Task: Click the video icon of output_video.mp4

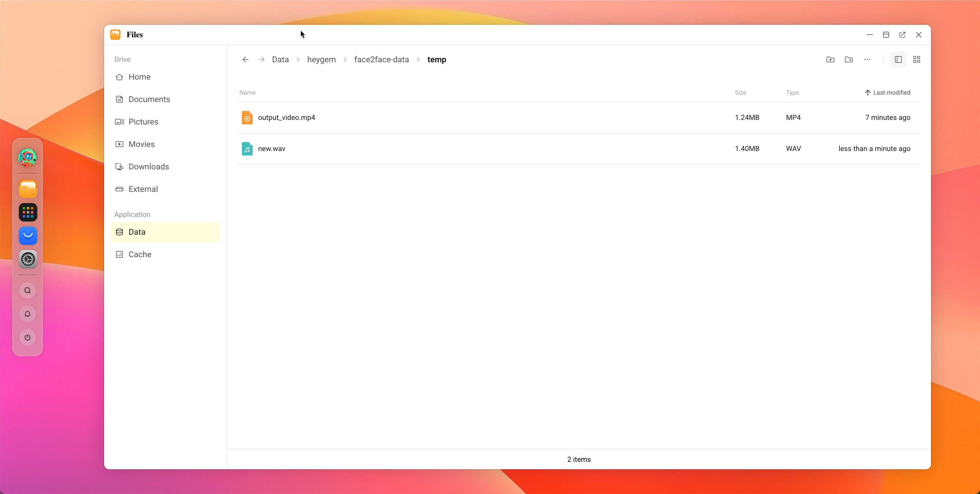Action: [x=247, y=118]
